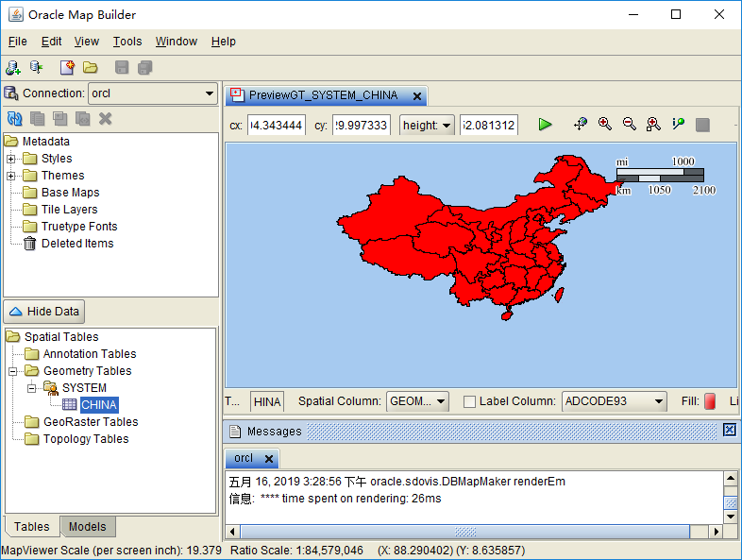
Task: Select GeoRaster Tables tree item
Action: pyautogui.click(x=91, y=422)
